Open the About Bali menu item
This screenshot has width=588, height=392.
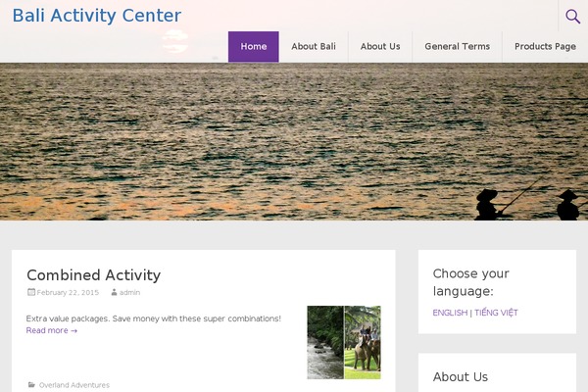tap(314, 46)
